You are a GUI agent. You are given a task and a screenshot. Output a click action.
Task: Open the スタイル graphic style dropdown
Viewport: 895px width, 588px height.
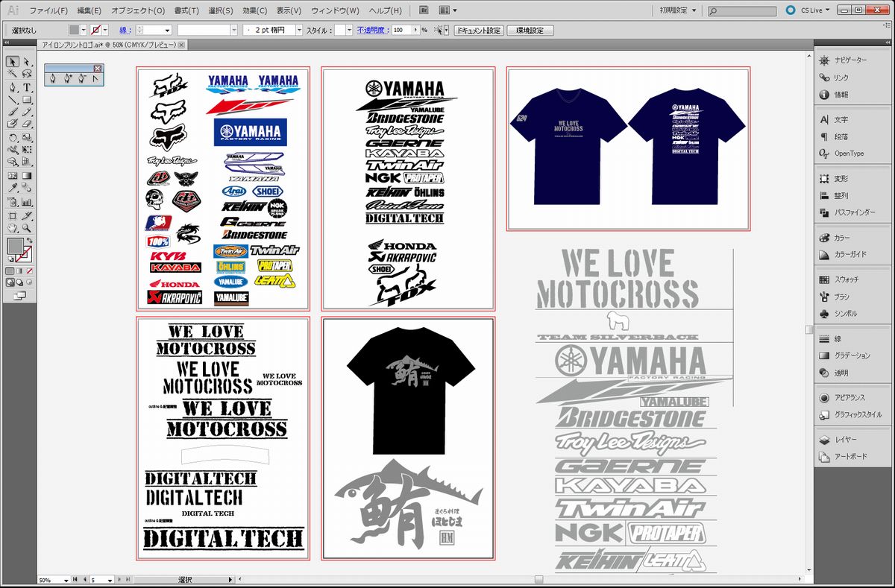point(349,30)
